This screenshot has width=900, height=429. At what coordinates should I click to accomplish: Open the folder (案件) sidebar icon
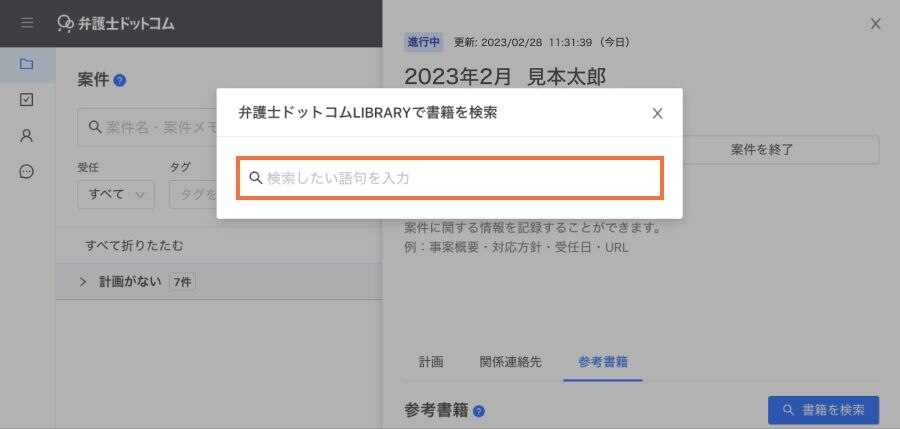(x=26, y=64)
